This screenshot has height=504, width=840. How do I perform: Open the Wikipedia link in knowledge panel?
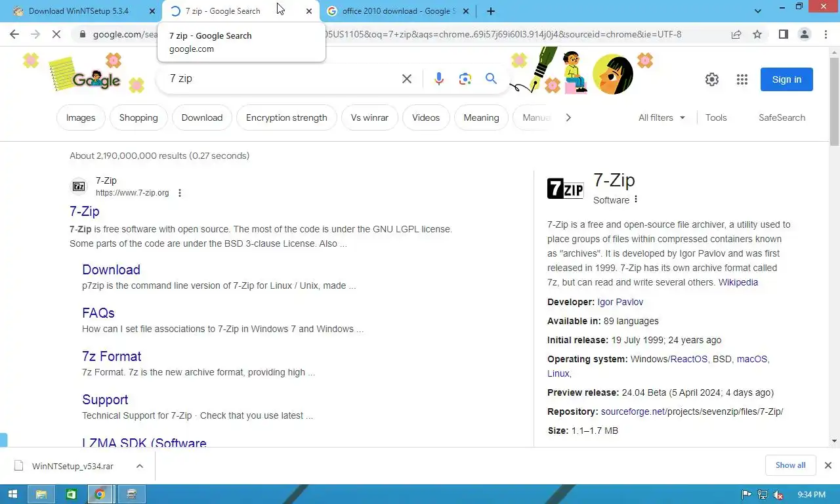click(x=738, y=282)
